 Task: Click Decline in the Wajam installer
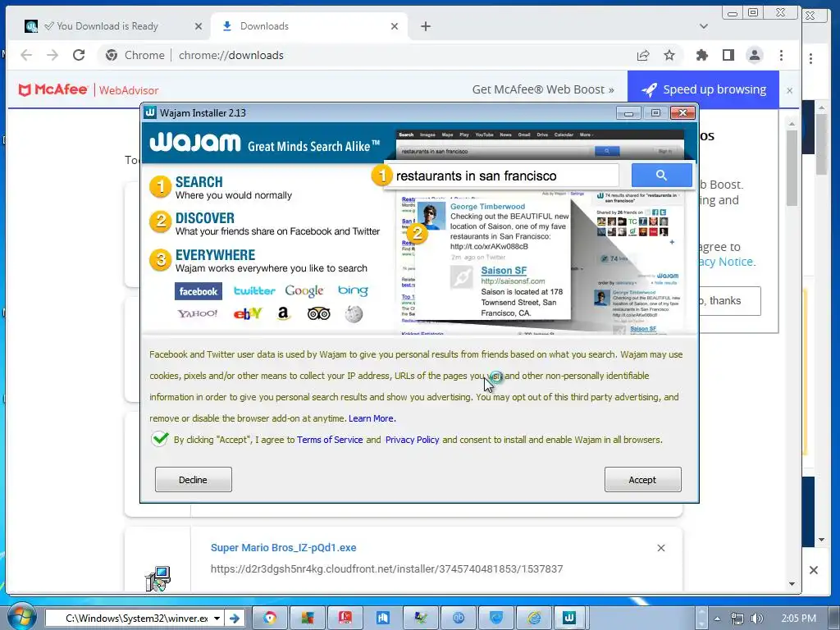(x=193, y=479)
